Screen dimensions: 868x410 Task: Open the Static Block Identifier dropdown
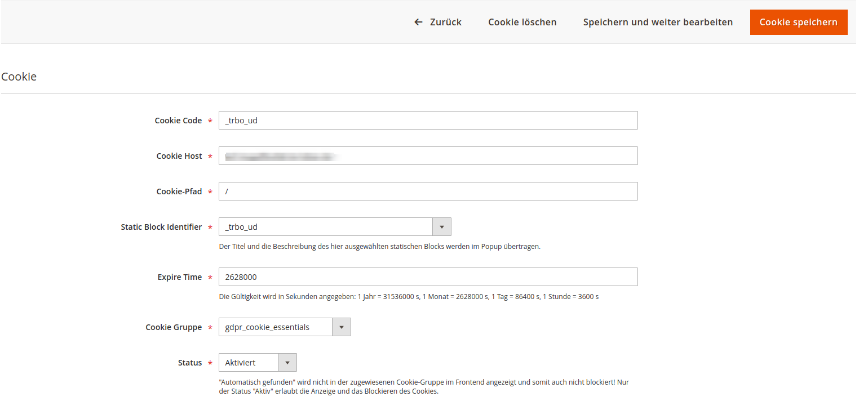pyautogui.click(x=335, y=227)
